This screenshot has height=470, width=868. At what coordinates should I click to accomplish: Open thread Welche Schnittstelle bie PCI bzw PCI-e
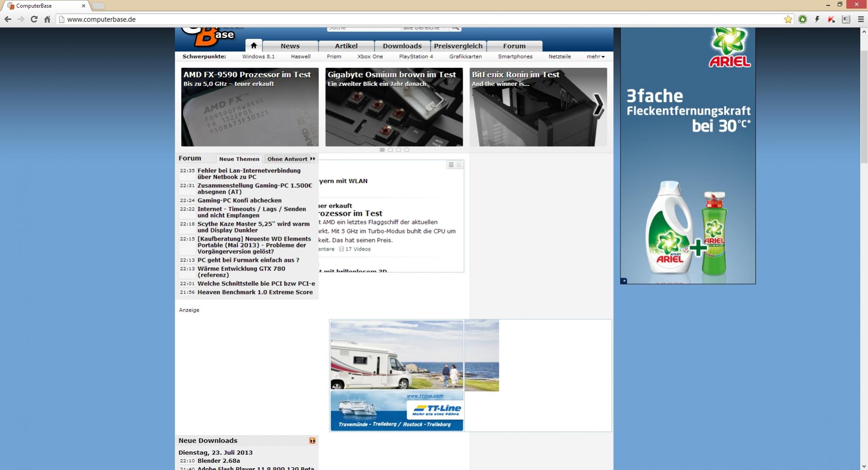pyautogui.click(x=256, y=284)
